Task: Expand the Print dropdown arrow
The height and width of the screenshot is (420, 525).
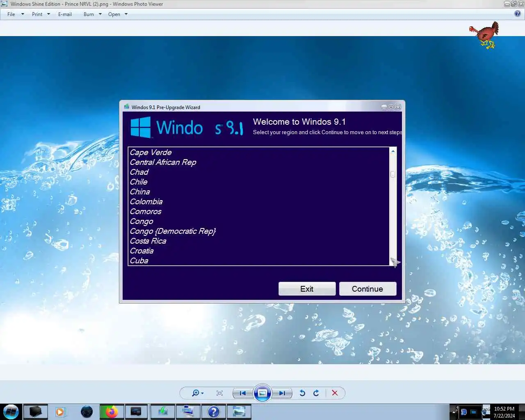Action: [x=48, y=14]
